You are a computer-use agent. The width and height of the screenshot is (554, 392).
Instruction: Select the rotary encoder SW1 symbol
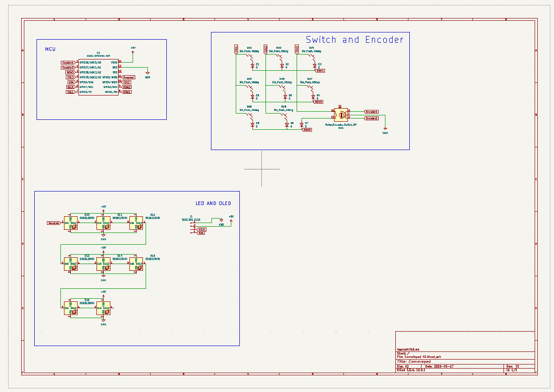[x=342, y=114]
